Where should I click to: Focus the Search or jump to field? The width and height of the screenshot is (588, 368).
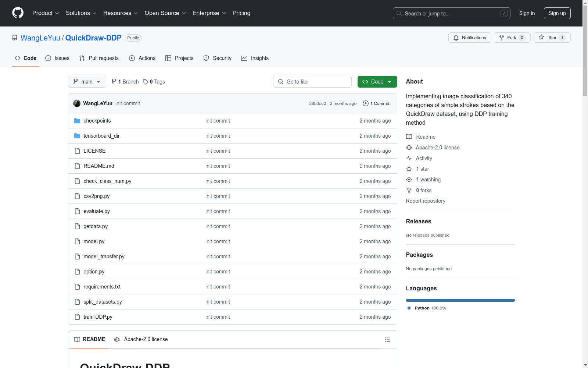coord(452,13)
